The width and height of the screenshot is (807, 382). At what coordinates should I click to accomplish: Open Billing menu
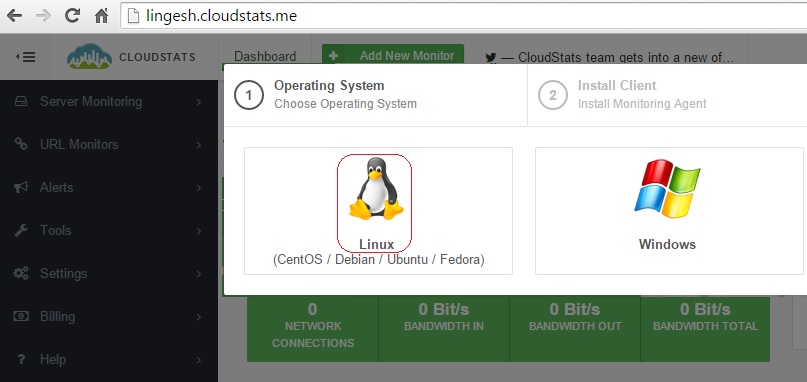coord(109,316)
